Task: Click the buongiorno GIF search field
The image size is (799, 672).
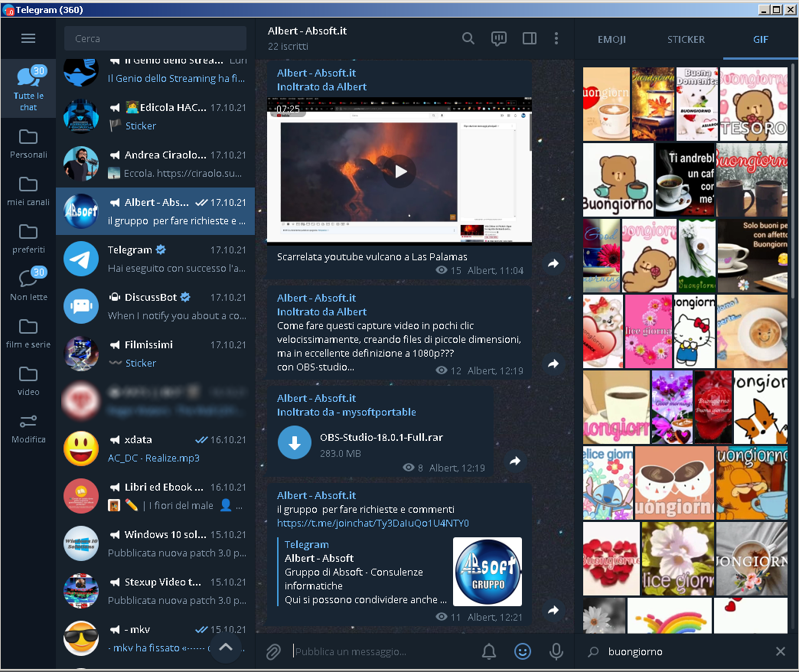Action: [x=688, y=651]
